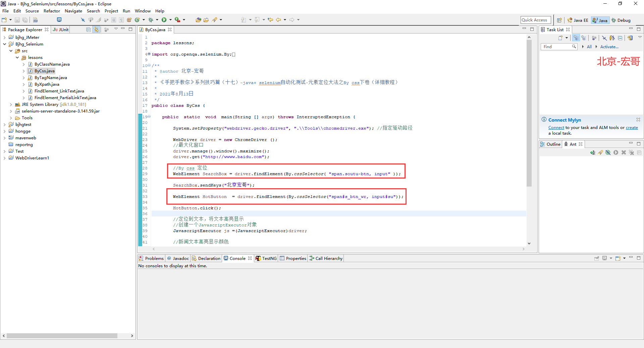Collapse the lessons package node
Viewport: 644px width, 348px height.
pyautogui.click(x=17, y=58)
